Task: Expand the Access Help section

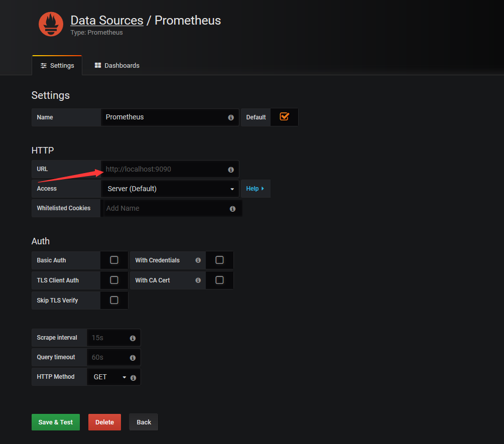Action: 256,189
